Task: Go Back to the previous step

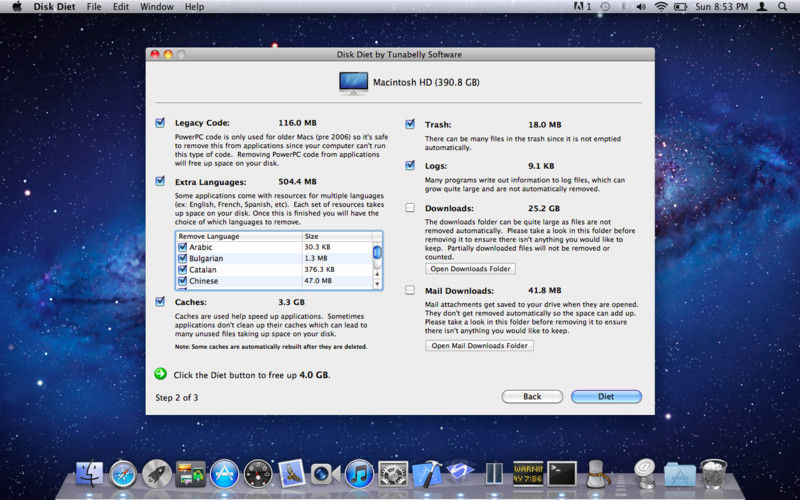Action: pyautogui.click(x=532, y=396)
